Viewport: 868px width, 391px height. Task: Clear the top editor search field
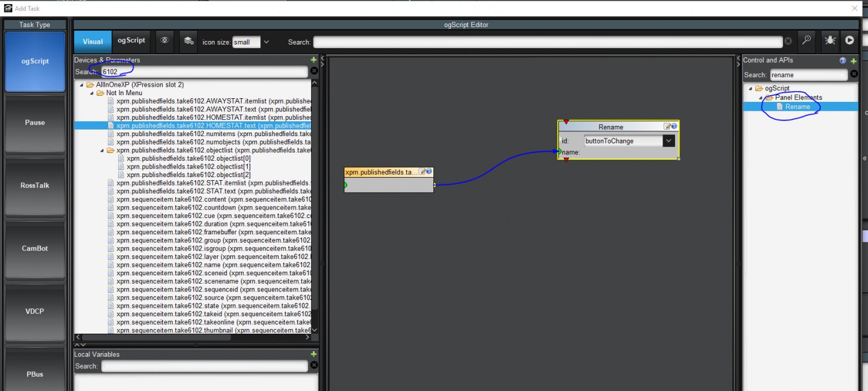coord(788,42)
